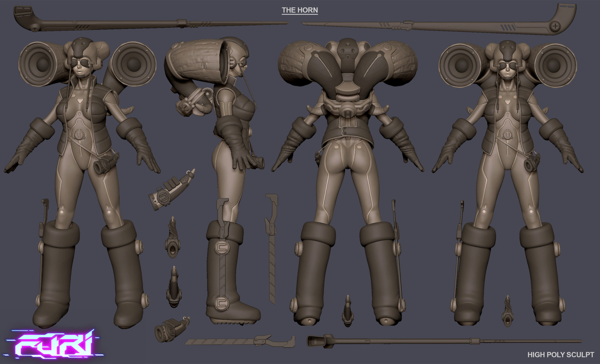
Task: Select the back view of the character
Action: (x=347, y=182)
